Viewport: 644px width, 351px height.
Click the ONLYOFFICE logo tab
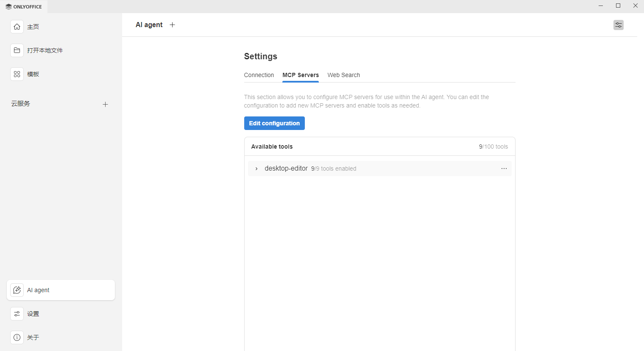(24, 7)
